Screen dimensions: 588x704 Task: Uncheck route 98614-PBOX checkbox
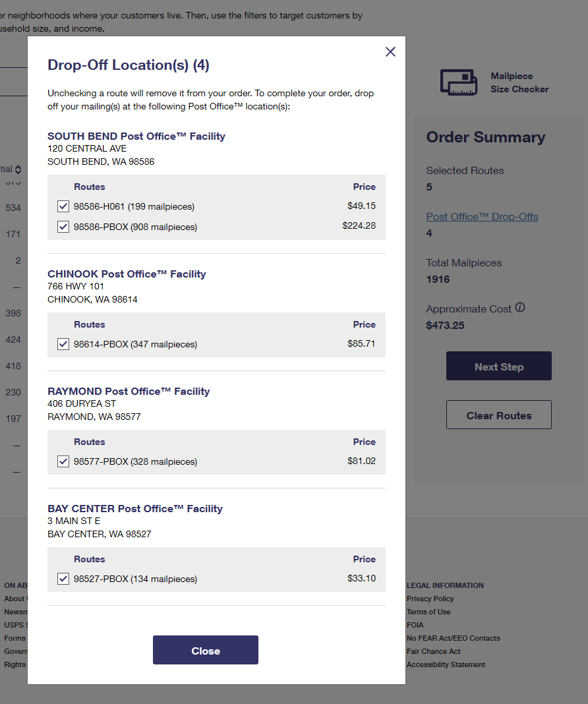pos(63,344)
